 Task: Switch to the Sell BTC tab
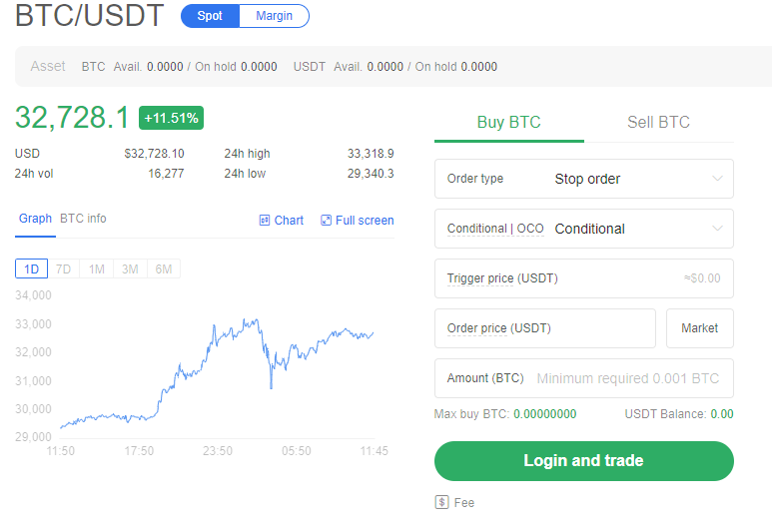(x=658, y=122)
